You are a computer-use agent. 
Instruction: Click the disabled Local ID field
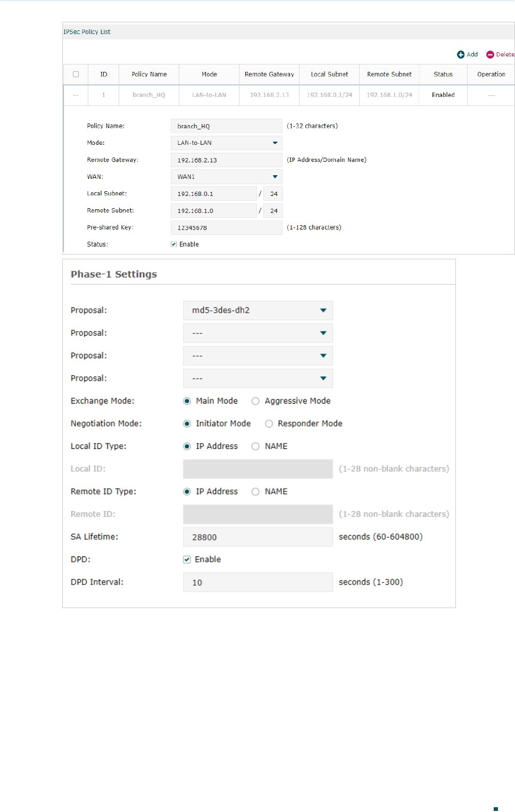pyautogui.click(x=258, y=469)
